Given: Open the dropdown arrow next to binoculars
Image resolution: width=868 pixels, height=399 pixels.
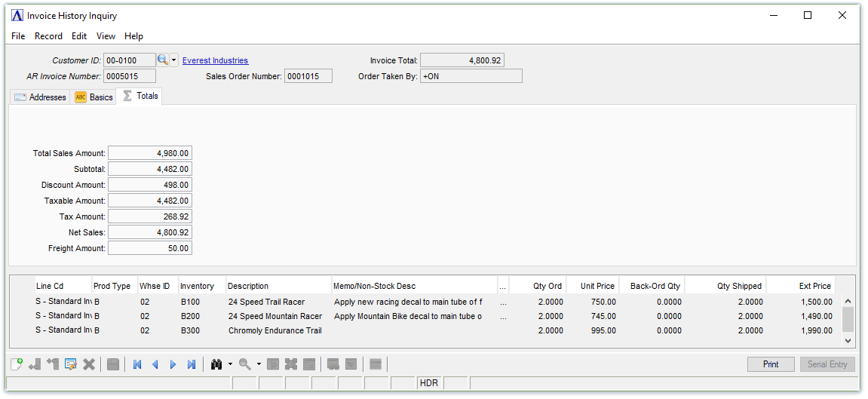Looking at the screenshot, I should tap(230, 364).
